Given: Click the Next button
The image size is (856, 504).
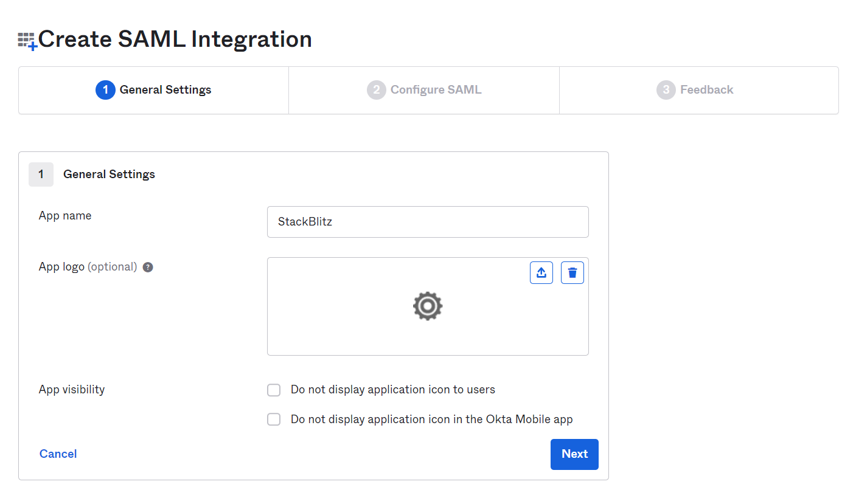Looking at the screenshot, I should click(574, 454).
